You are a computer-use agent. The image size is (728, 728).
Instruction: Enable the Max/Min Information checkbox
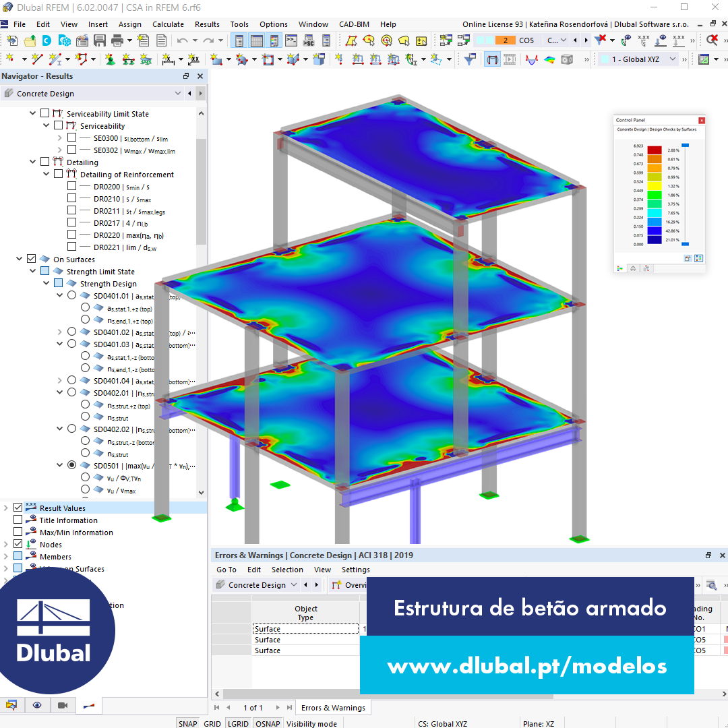pos(18,532)
